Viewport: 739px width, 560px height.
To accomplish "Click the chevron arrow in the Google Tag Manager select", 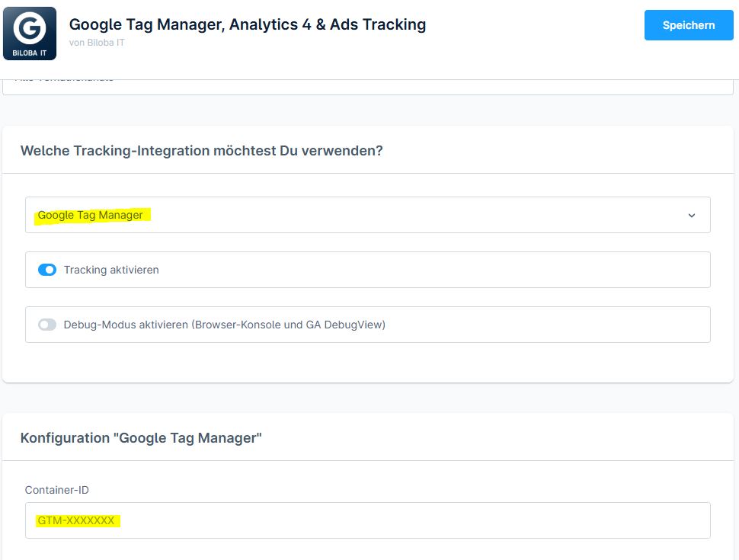I will 692,216.
